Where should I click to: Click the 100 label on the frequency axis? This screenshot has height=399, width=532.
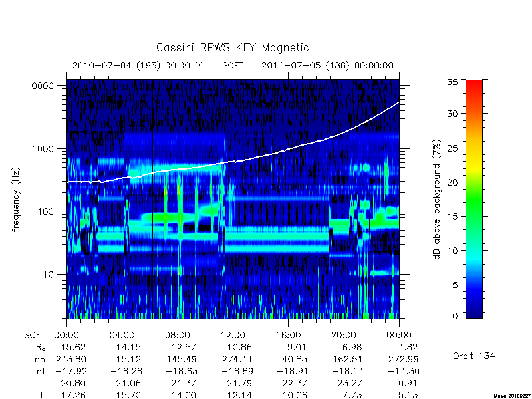46,211
